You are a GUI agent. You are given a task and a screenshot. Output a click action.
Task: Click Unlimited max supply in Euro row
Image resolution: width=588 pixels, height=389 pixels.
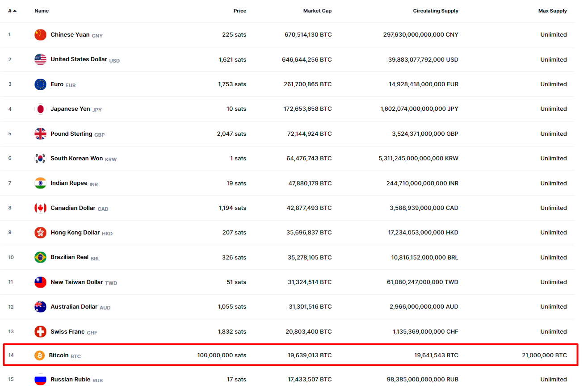click(554, 84)
